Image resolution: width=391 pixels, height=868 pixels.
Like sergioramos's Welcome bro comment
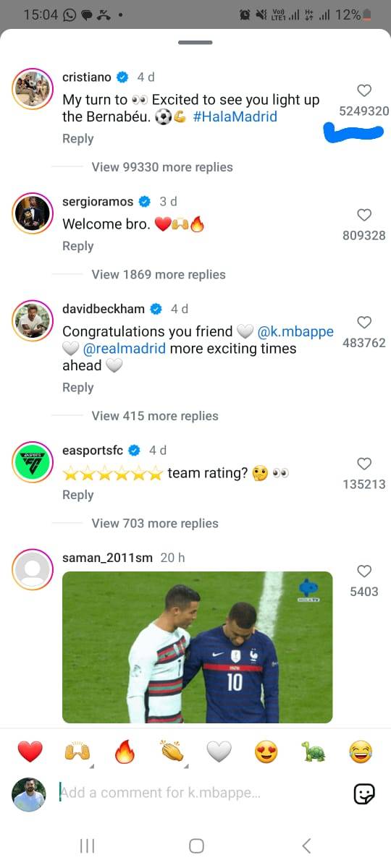[365, 215]
